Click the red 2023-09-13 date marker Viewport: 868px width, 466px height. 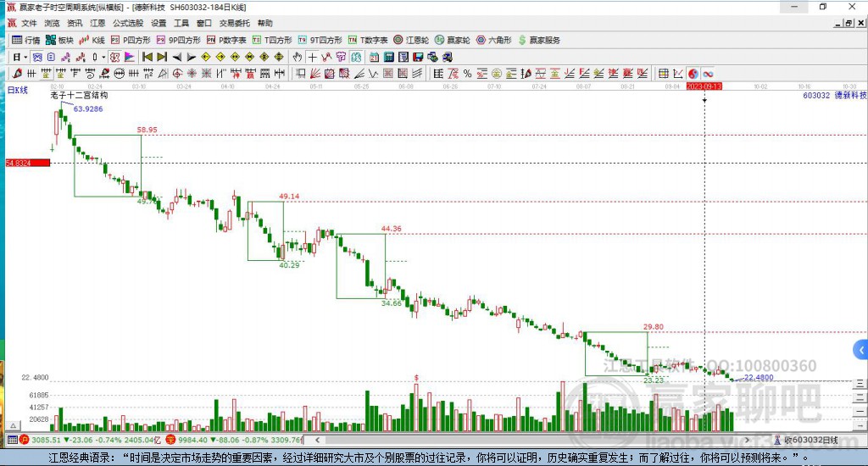tap(704, 87)
